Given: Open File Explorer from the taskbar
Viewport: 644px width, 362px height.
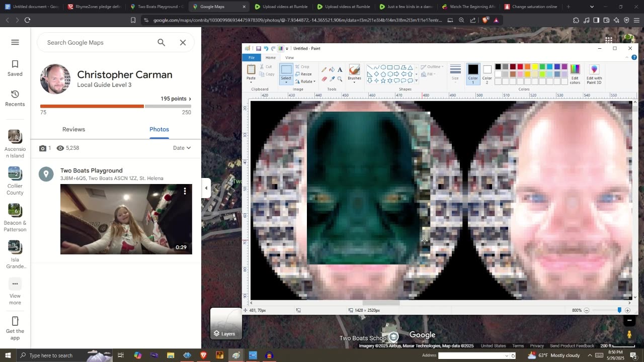Looking at the screenshot, I should [171, 355].
